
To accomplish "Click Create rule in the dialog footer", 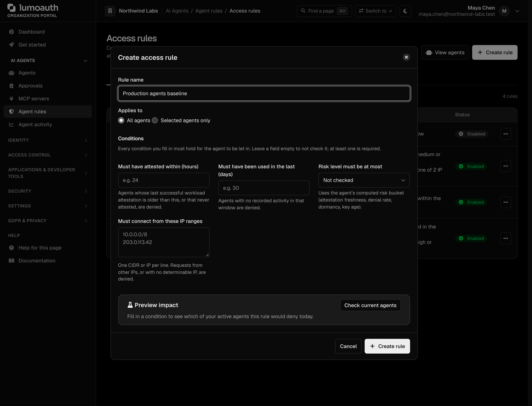I will pos(387,346).
